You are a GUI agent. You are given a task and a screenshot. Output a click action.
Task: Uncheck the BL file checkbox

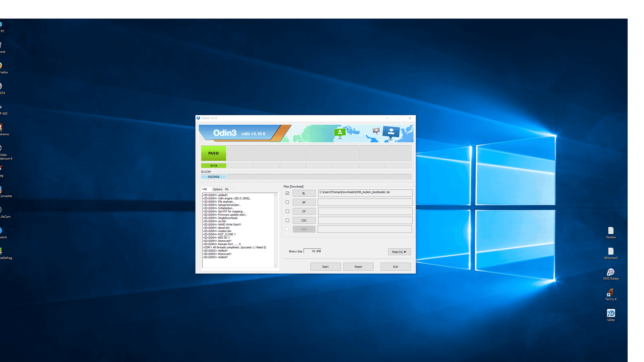[287, 193]
